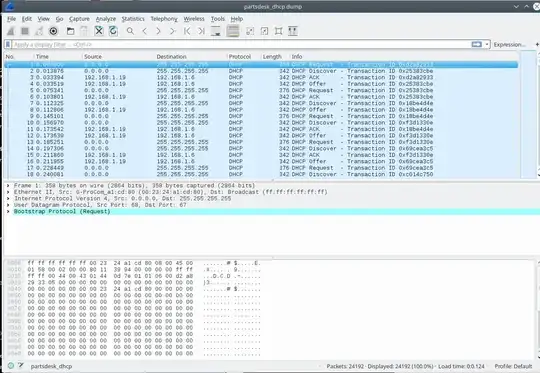540x373 pixels.
Task: Click the Profile: Default status text
Action: [x=513, y=366]
